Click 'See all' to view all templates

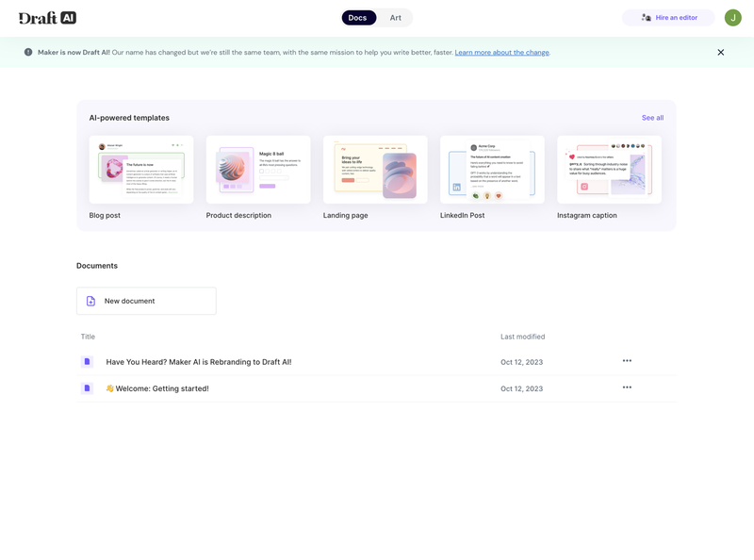tap(653, 117)
